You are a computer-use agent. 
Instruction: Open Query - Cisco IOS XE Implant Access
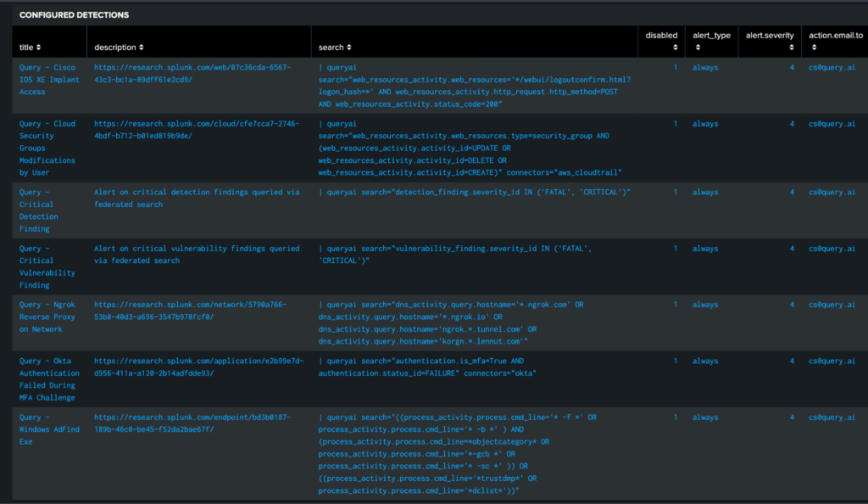[x=48, y=80]
